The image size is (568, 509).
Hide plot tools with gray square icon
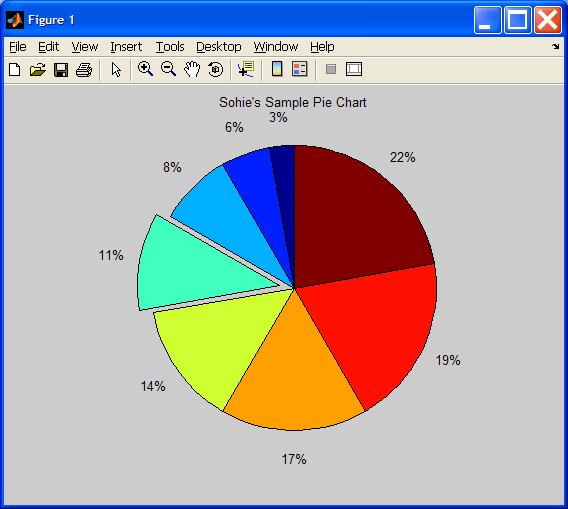[x=331, y=69]
